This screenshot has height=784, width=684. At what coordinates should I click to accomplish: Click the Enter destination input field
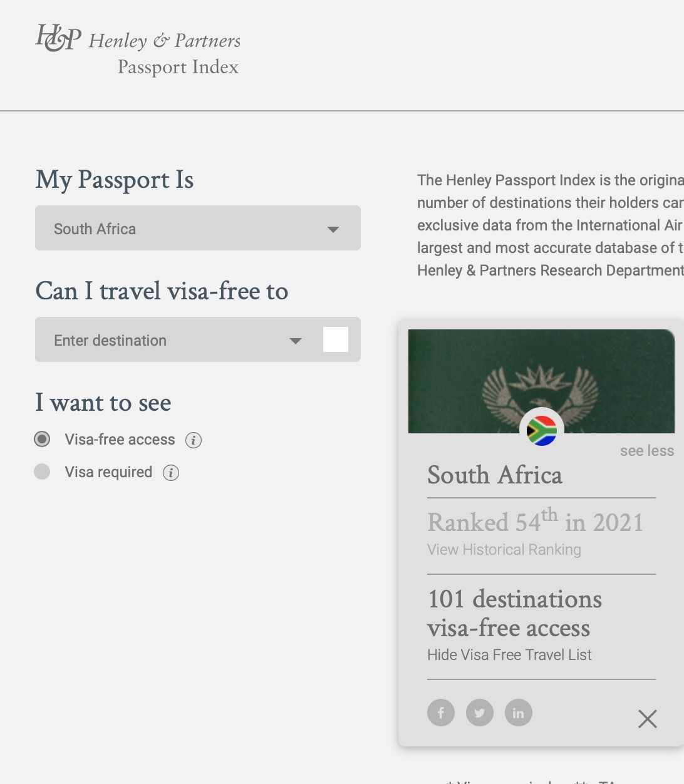click(x=163, y=340)
